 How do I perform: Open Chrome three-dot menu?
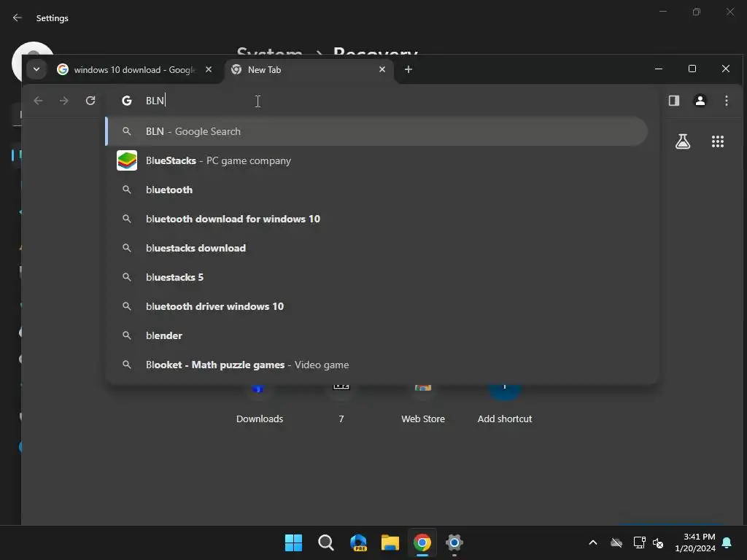click(x=726, y=101)
